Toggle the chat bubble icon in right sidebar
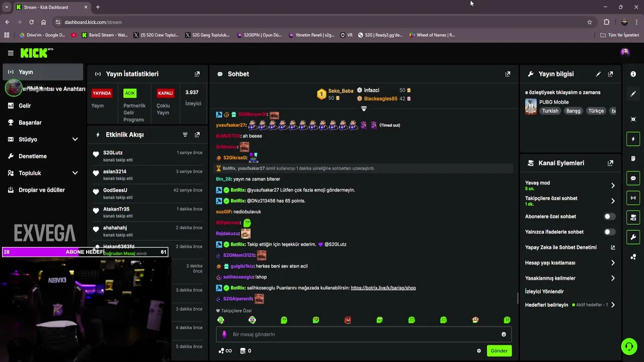 coord(633,178)
